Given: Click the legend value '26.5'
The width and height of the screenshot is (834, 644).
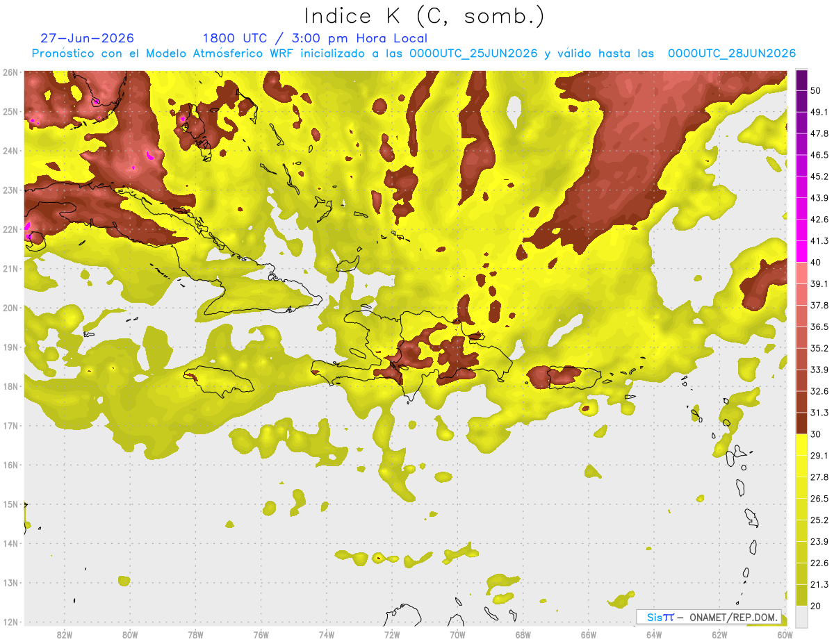Looking at the screenshot, I should (819, 499).
